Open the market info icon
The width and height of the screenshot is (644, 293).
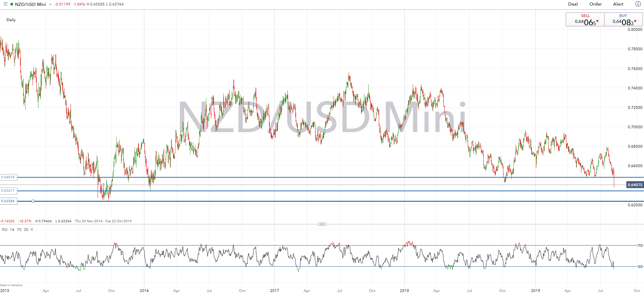click(638, 4)
